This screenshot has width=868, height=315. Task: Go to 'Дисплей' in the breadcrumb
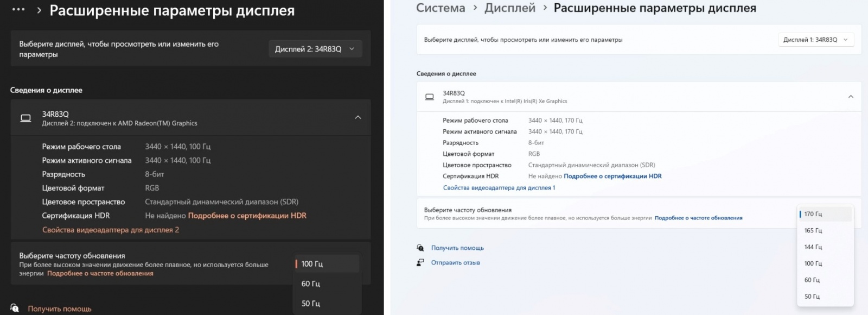pyautogui.click(x=509, y=8)
